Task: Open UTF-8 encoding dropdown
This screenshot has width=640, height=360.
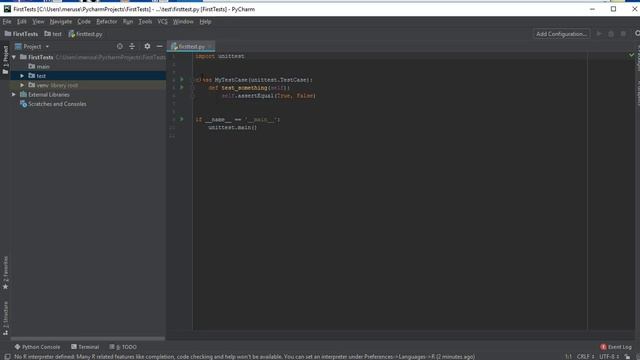Action: [x=609, y=357]
